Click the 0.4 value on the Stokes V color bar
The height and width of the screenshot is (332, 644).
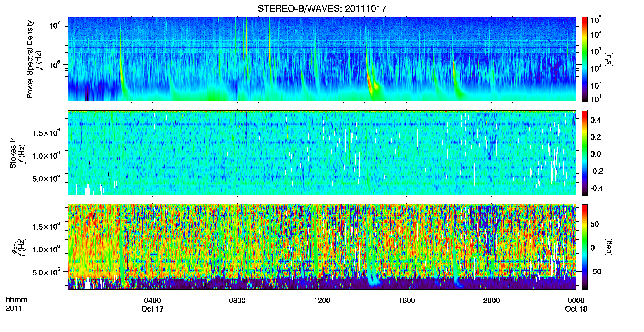595,120
